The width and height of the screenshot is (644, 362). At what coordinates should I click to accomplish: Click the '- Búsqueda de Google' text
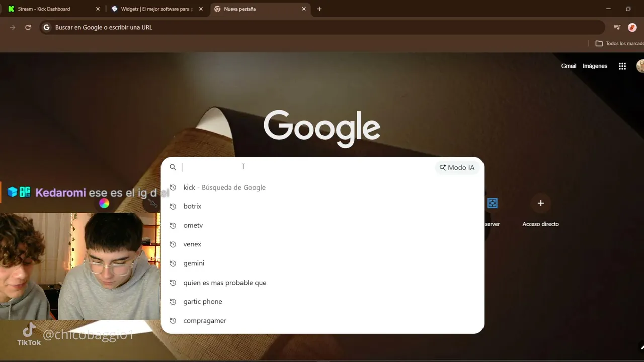(231, 187)
